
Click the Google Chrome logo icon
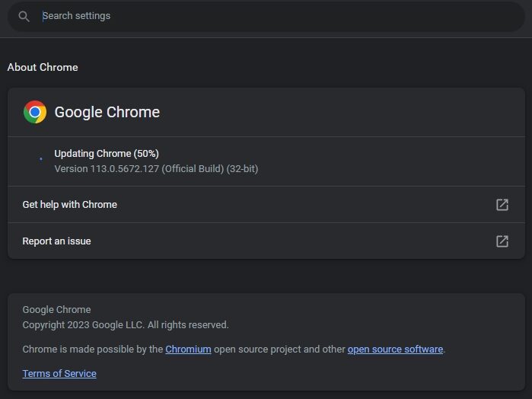point(35,113)
